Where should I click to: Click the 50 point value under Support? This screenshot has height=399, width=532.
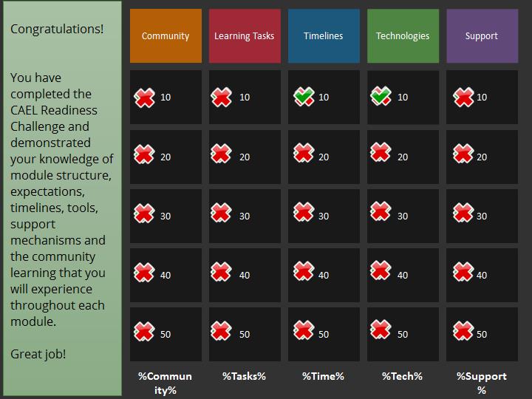coord(482,334)
